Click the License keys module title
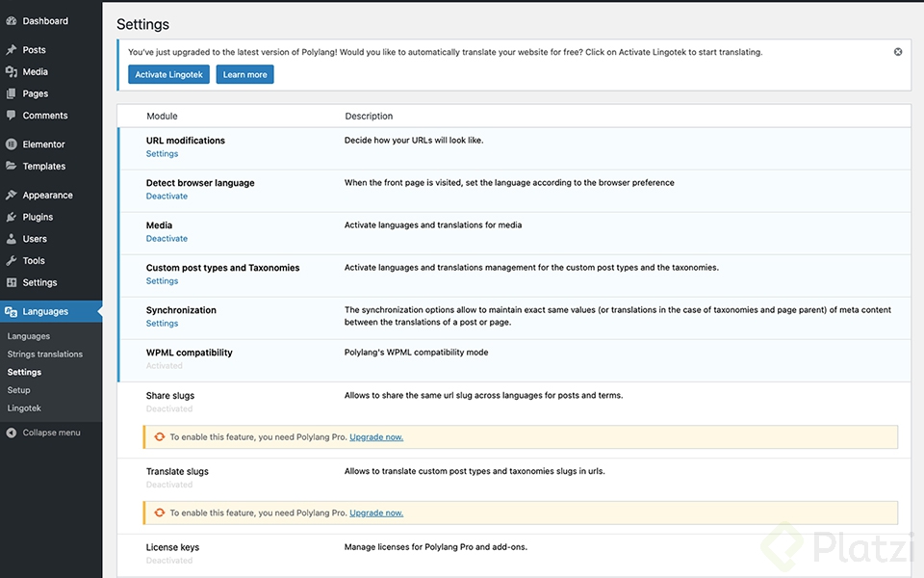 coord(172,547)
